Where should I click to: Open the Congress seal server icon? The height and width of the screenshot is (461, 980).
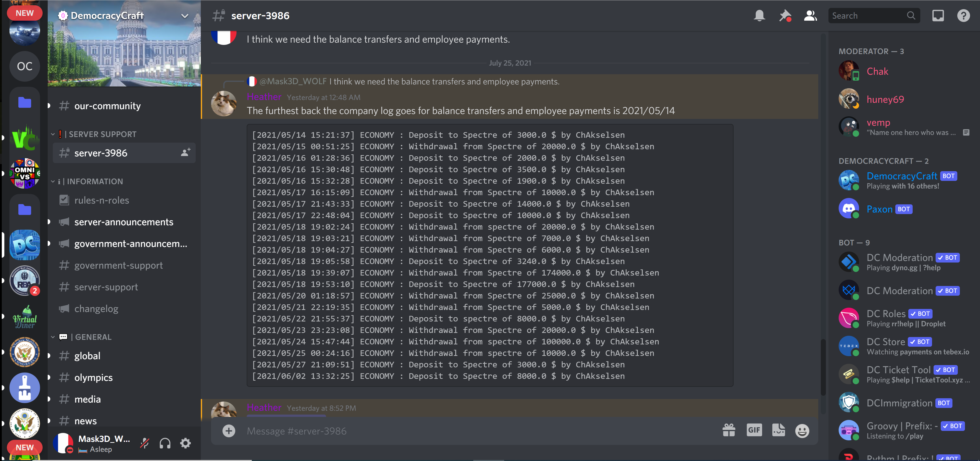point(24,352)
